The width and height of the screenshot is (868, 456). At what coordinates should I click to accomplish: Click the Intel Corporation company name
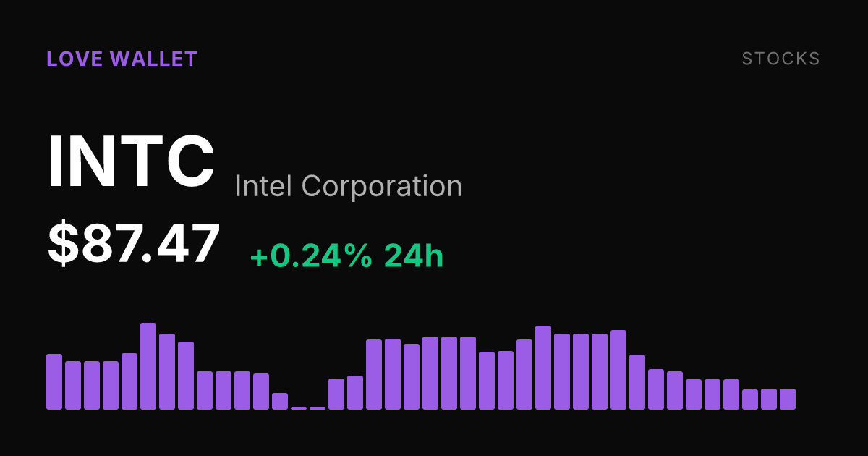349,187
